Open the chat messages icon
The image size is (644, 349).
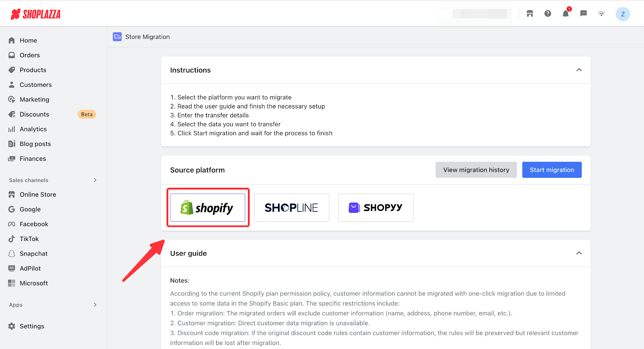(583, 14)
